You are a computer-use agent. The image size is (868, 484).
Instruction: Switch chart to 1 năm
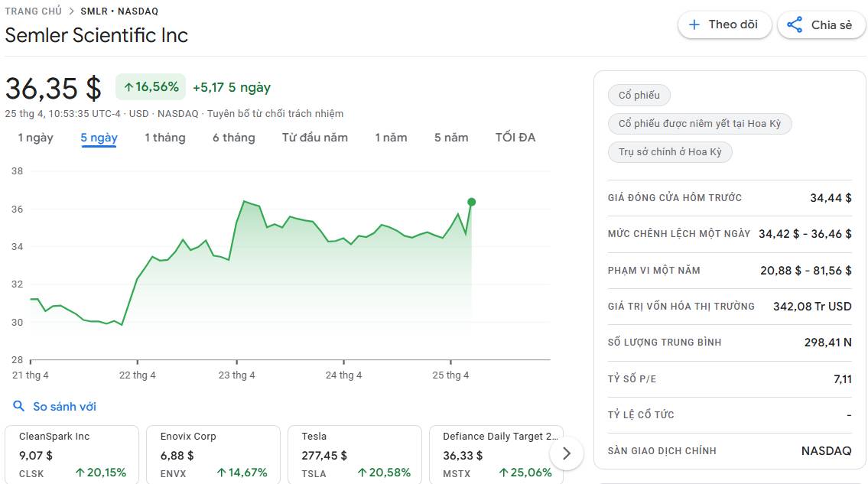391,138
